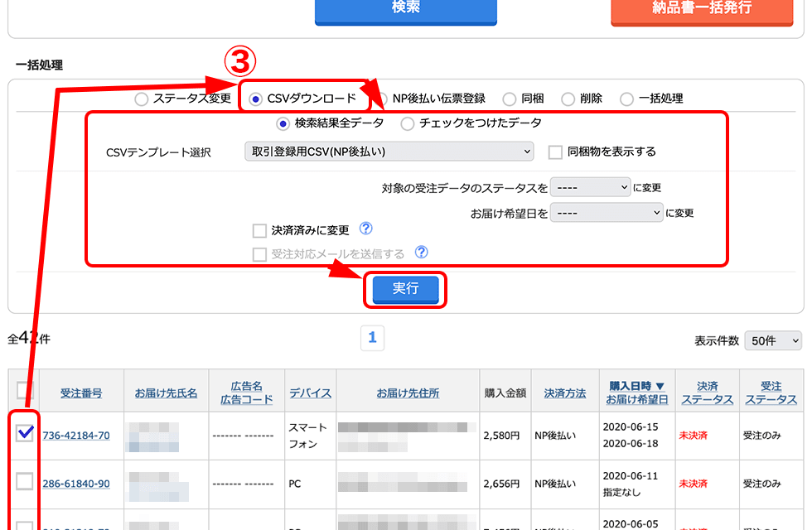Sort by 広告コード column header
The image size is (812, 530).
[x=247, y=399]
